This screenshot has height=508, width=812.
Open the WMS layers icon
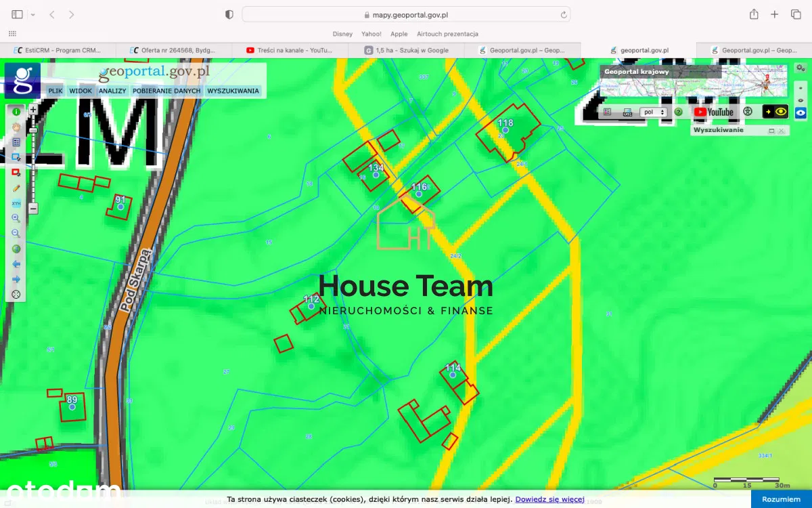pyautogui.click(x=627, y=112)
